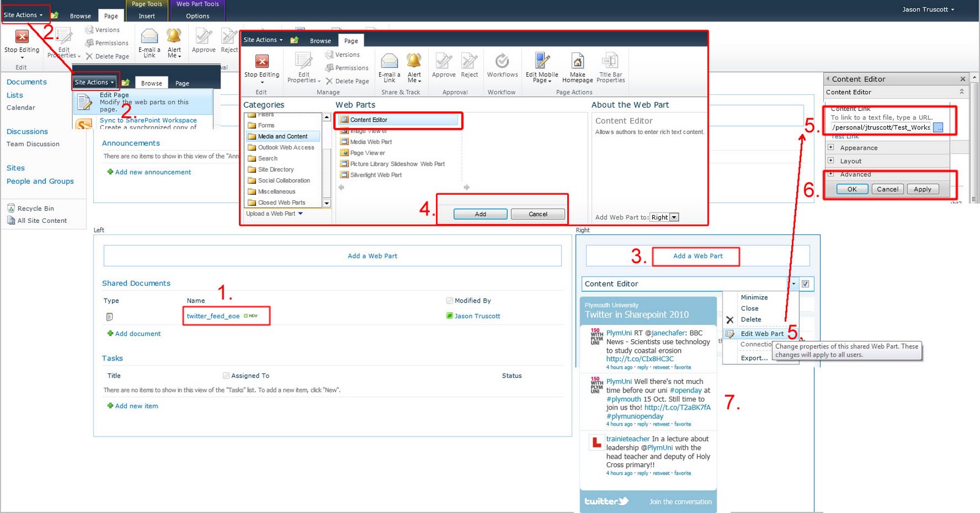
Task: Click Add new announcement link
Action: click(x=153, y=172)
